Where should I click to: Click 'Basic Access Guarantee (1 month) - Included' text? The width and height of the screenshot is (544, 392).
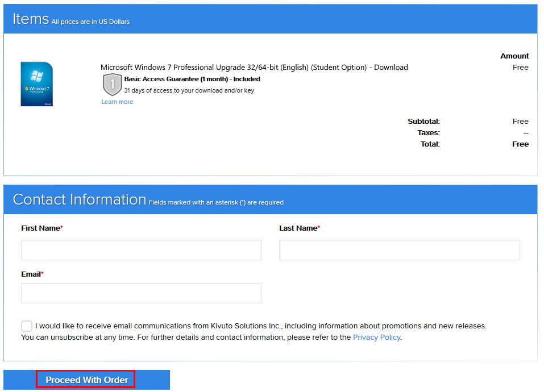click(x=192, y=79)
